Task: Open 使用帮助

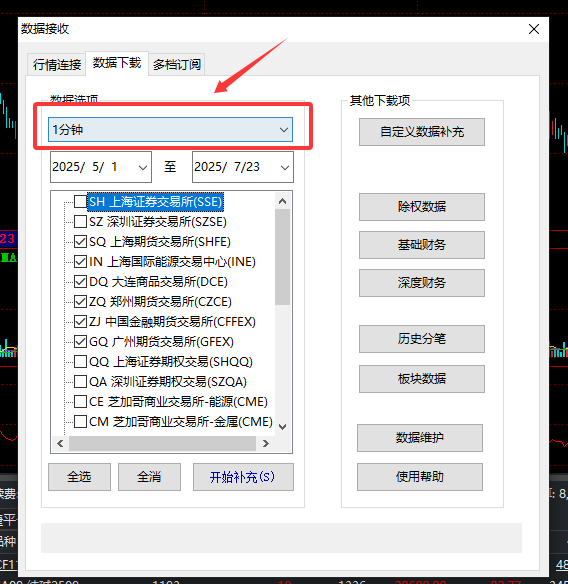Action: [420, 477]
